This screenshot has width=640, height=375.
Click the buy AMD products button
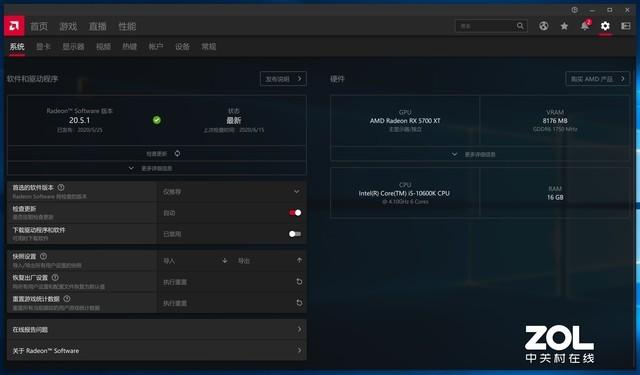[598, 79]
